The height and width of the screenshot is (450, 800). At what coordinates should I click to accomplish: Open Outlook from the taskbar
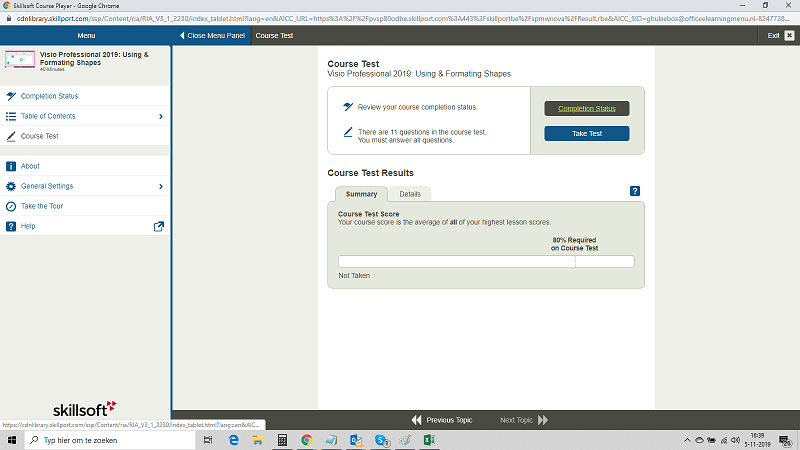point(356,440)
